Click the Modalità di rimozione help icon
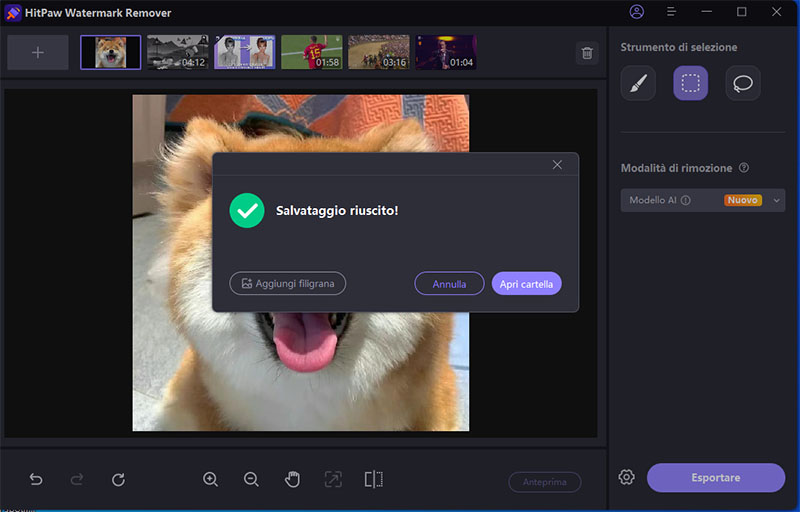Screen dimensions: 800x512 tap(744, 168)
